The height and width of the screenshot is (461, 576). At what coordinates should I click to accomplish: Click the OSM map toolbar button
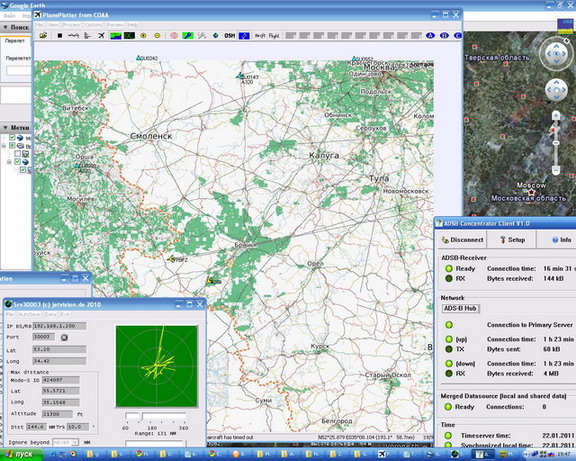230,36
